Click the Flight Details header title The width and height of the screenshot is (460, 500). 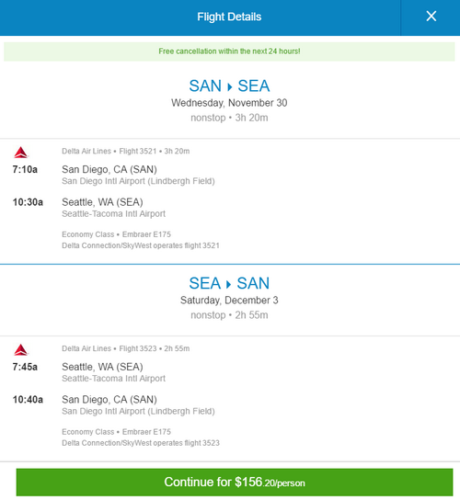click(x=229, y=17)
